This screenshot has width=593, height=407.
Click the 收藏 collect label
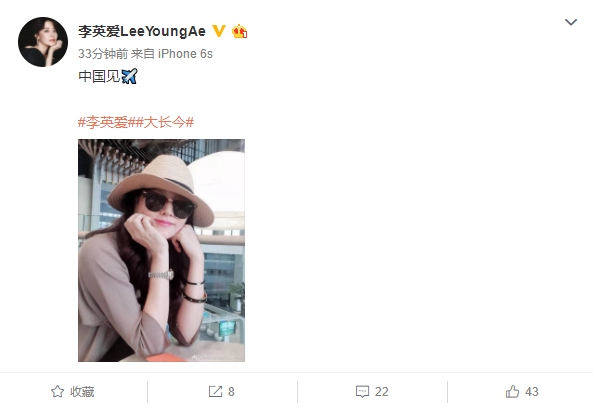[x=82, y=391]
